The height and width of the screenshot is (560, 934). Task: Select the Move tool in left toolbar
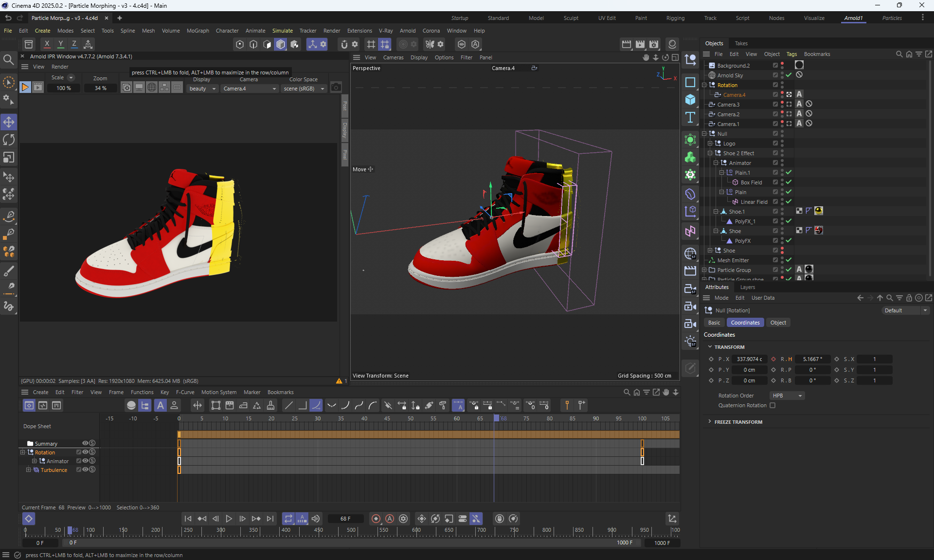9,122
